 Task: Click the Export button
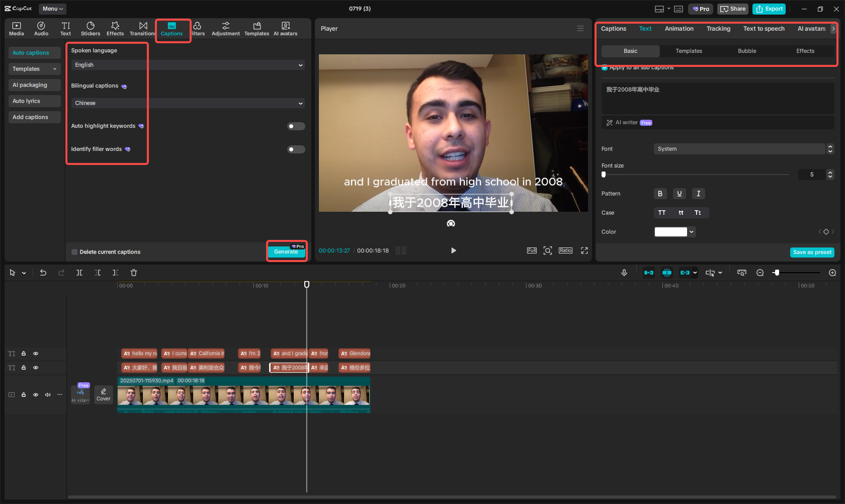[769, 9]
